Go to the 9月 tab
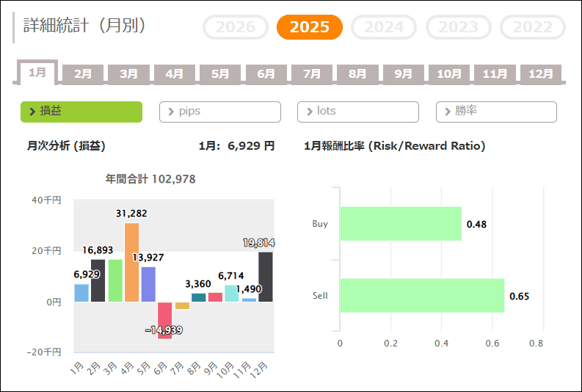582x392 pixels. tap(403, 73)
